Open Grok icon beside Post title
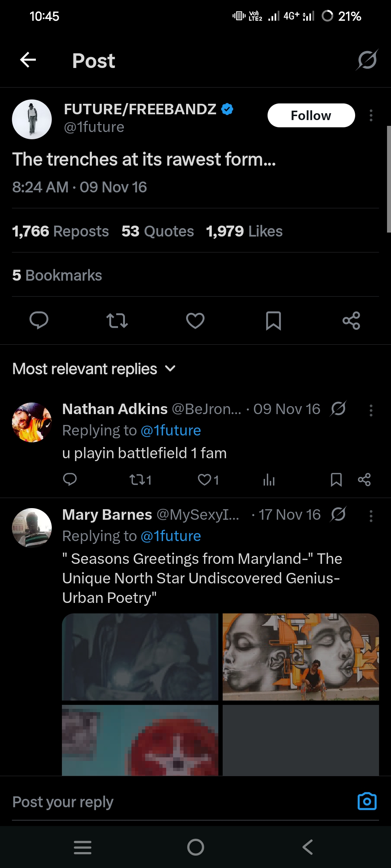The width and height of the screenshot is (391, 868). [367, 60]
